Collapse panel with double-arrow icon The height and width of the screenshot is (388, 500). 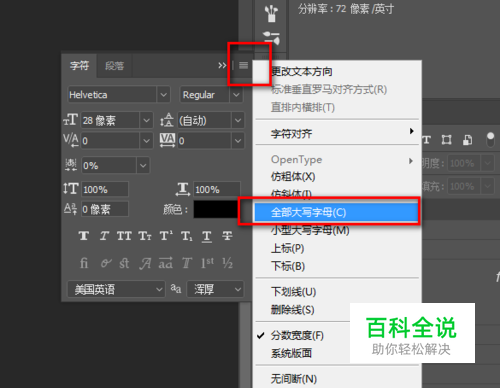coord(222,65)
